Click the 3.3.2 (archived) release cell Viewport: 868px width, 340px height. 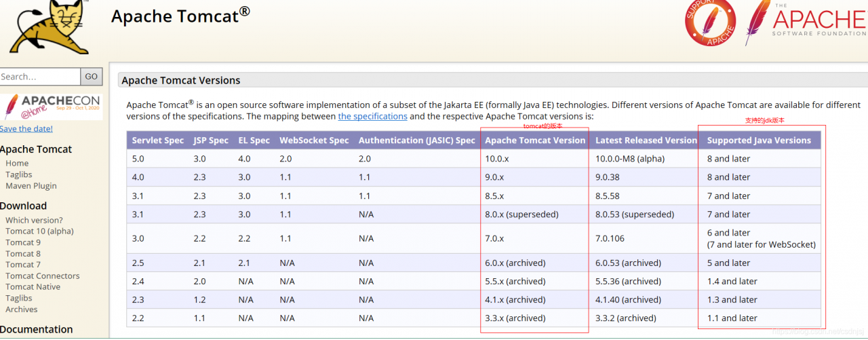[646, 318]
